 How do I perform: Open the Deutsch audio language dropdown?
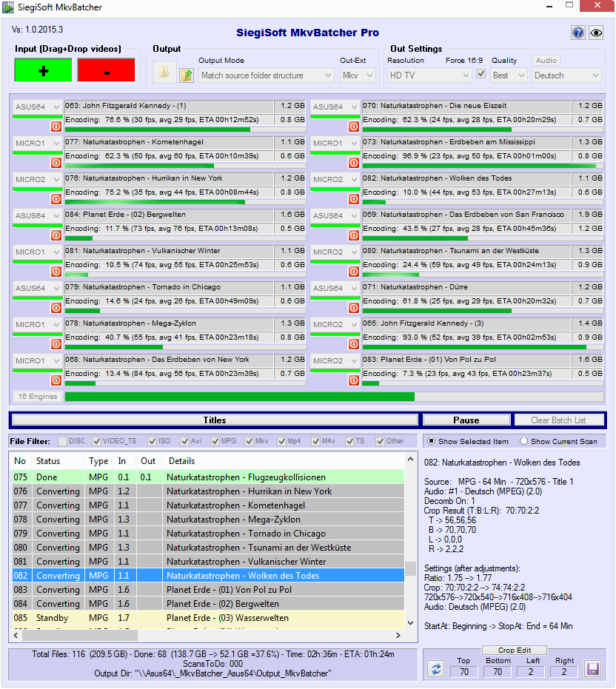(566, 75)
